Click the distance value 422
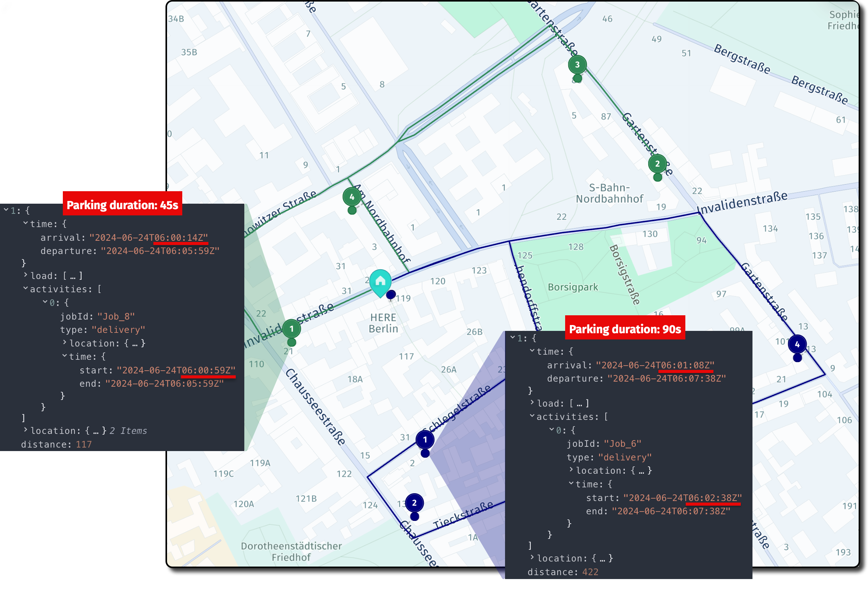Screen dimensions: 868x597 tap(591, 572)
